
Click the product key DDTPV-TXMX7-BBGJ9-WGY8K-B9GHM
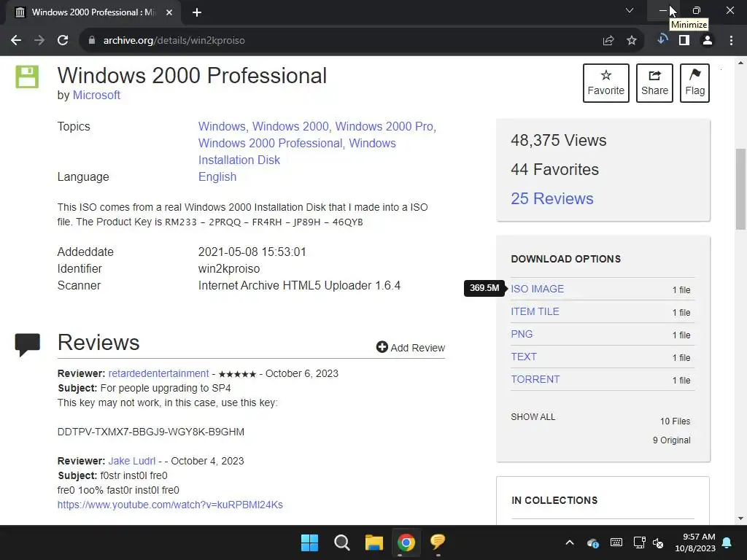[x=150, y=432]
